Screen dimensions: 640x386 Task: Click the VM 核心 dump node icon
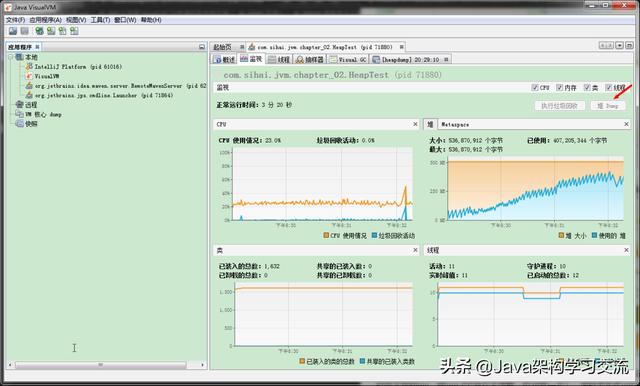pos(19,114)
